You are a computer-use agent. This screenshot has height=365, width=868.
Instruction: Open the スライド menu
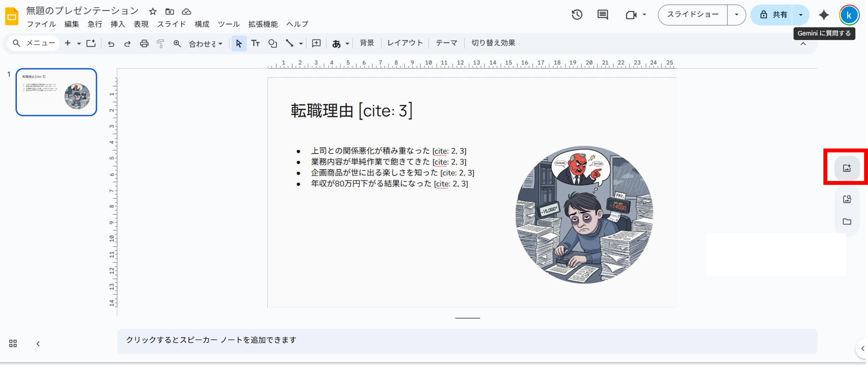[171, 24]
